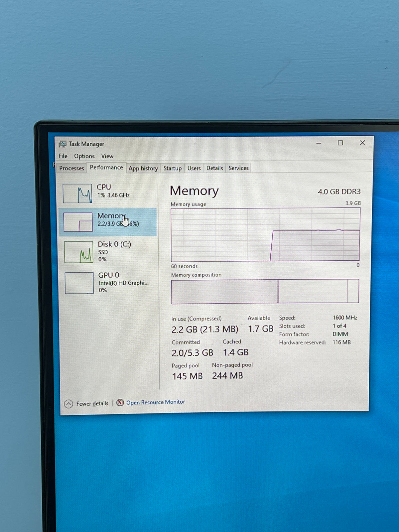Select CPU in the performance sidebar
Image resolution: width=399 pixels, height=532 pixels.
[108, 193]
